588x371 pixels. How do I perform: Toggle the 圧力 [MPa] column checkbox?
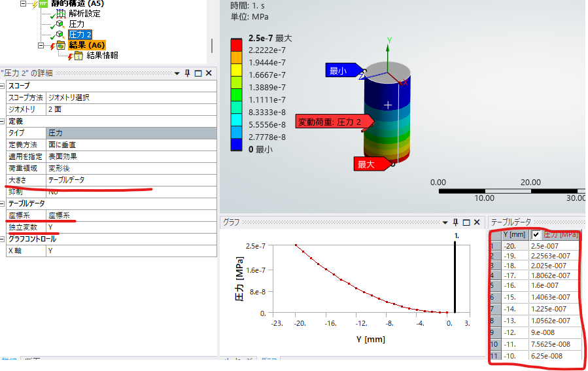(536, 234)
